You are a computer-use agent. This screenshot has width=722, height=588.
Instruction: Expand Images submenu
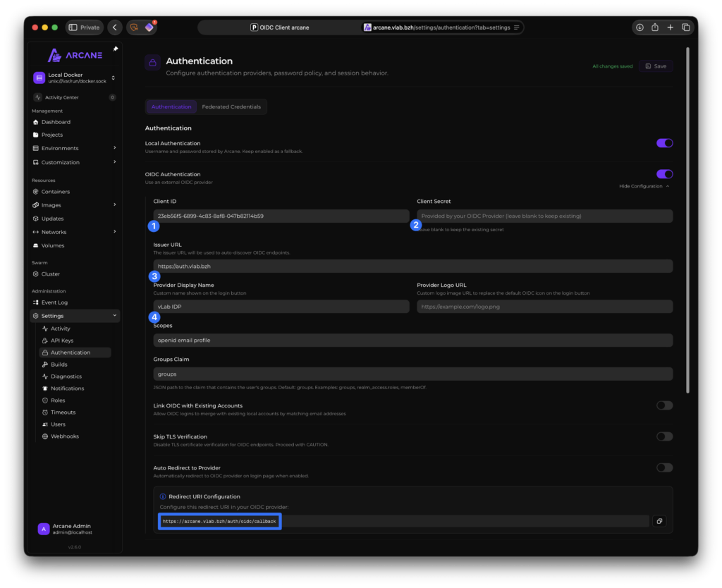coord(115,205)
